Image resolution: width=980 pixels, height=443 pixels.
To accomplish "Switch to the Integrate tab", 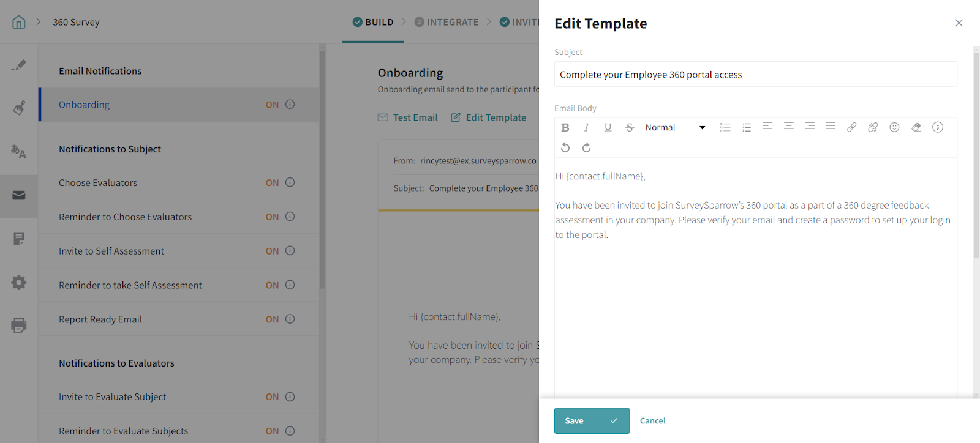I will point(447,22).
